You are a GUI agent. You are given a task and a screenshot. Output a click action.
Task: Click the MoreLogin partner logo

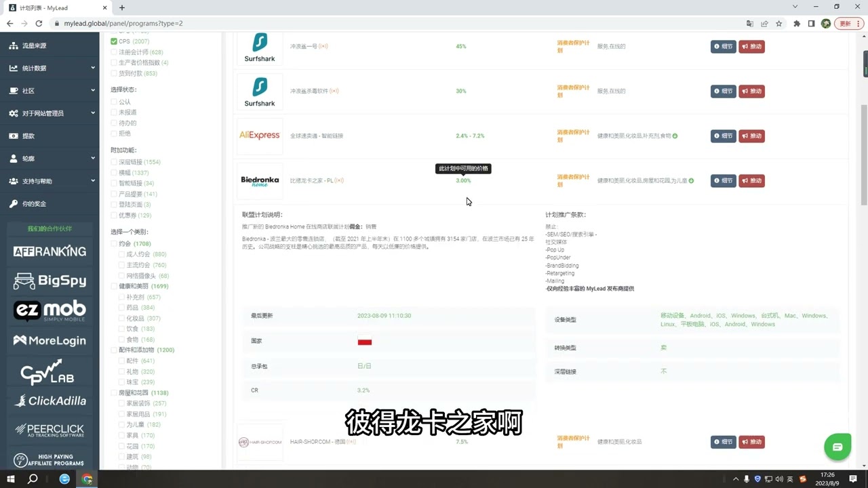click(50, 340)
